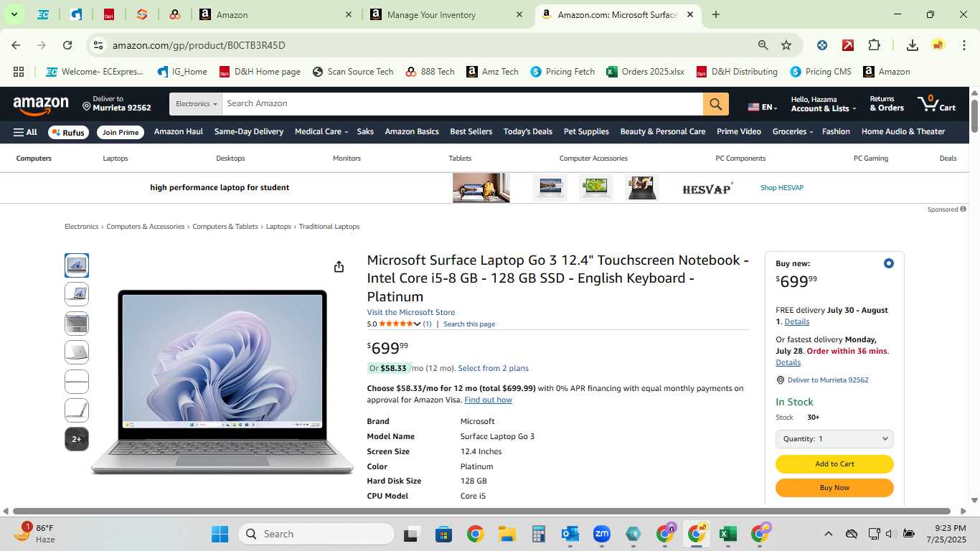Open Electronics search category dropdown
Viewport: 980px width, 551px height.
click(x=196, y=104)
